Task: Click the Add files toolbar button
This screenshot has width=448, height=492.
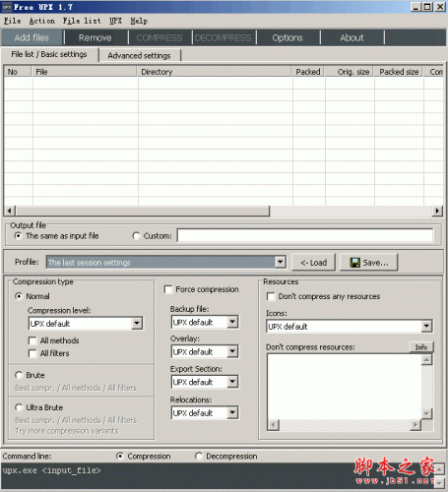Action: coord(32,37)
